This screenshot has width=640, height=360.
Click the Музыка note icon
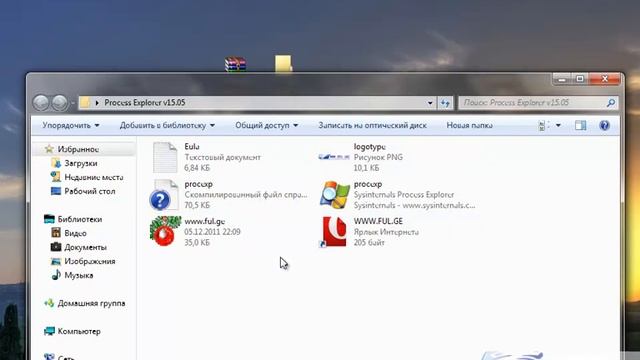pos(56,275)
